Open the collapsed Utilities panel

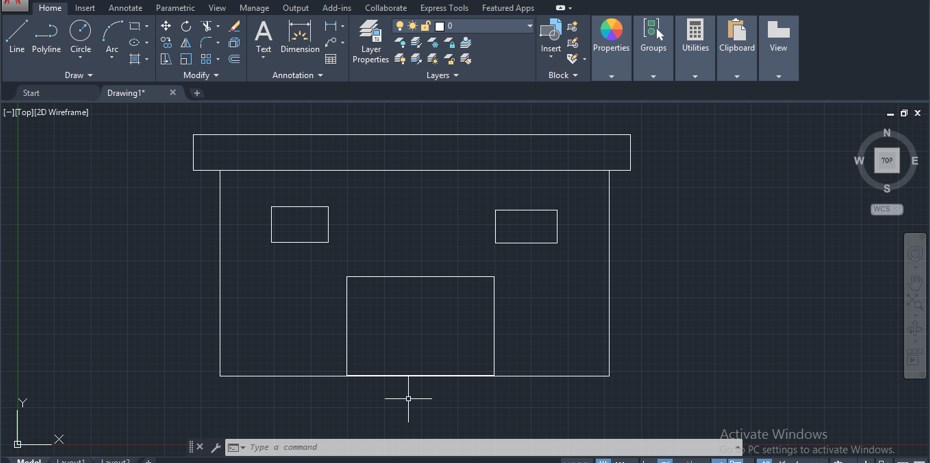pyautogui.click(x=695, y=48)
